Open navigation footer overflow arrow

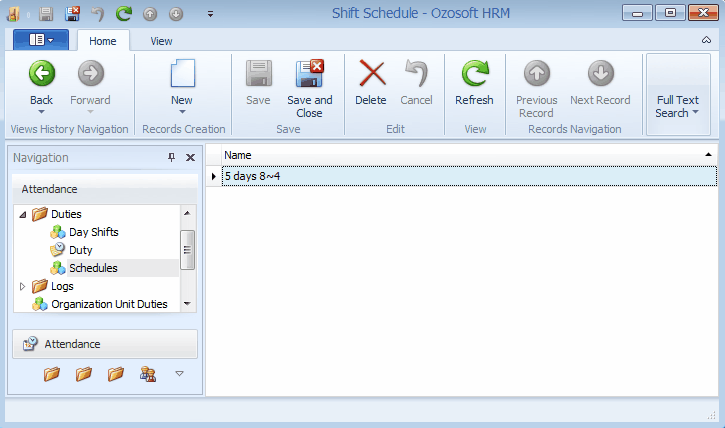[179, 373]
